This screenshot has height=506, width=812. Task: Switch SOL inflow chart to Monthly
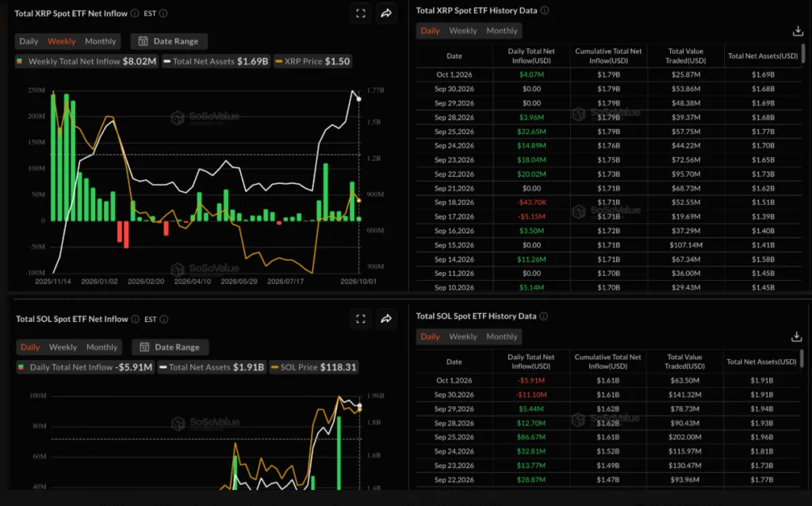pyautogui.click(x=102, y=347)
